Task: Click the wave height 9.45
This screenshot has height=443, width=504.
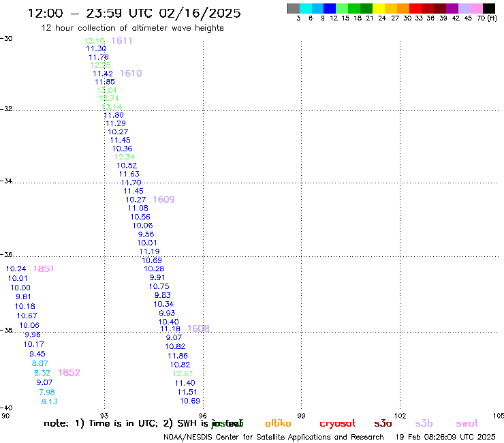Action: [x=37, y=354]
